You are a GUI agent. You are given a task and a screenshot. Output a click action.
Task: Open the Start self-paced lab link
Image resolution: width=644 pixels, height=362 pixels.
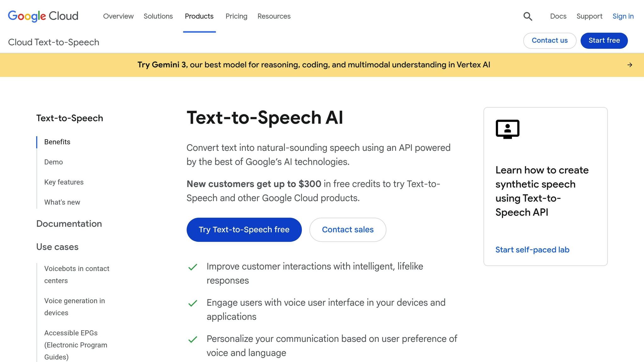pos(532,250)
